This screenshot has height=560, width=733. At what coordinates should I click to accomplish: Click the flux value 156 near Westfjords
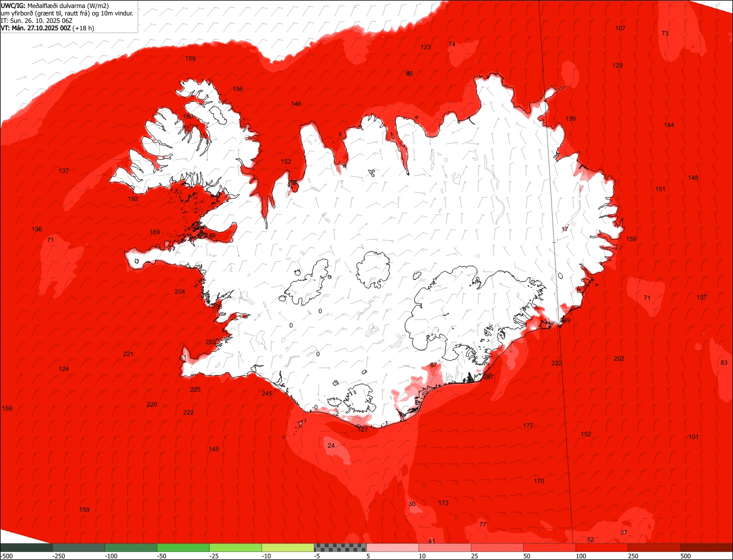pyautogui.click(x=238, y=89)
